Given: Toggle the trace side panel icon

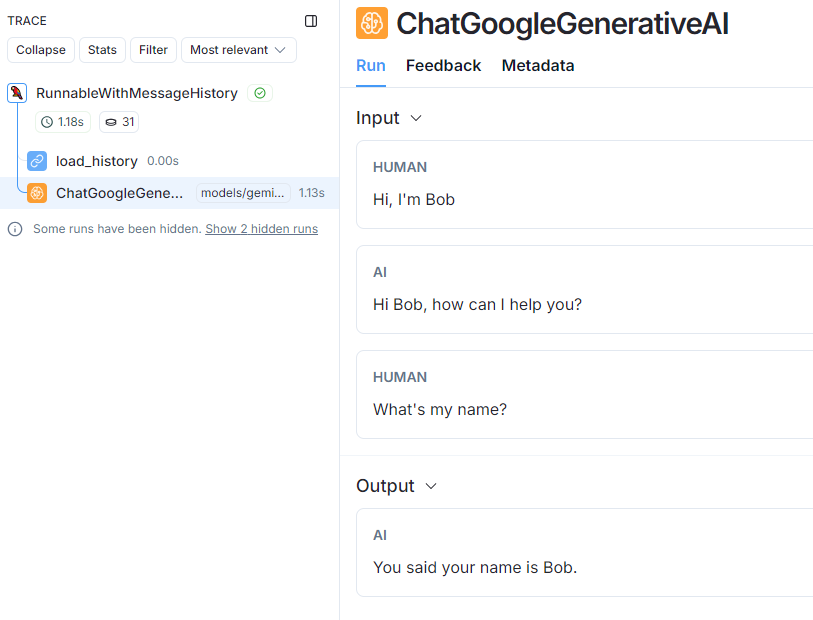Looking at the screenshot, I should click(311, 21).
